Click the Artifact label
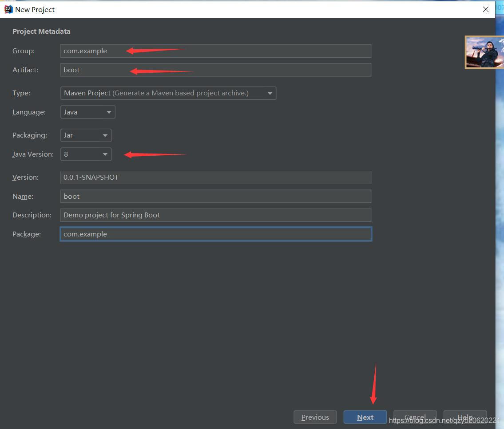The width and height of the screenshot is (504, 429). pos(25,70)
